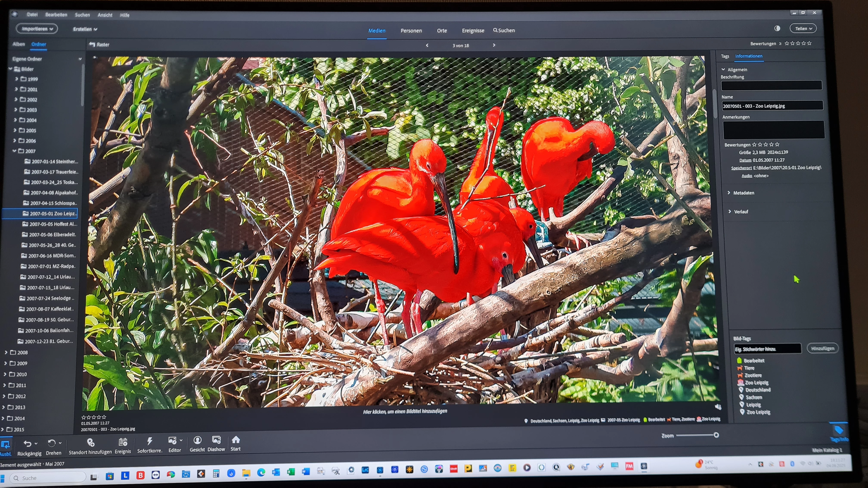Open Standort hinzufügen location tool
868x488 pixels.
click(90, 442)
